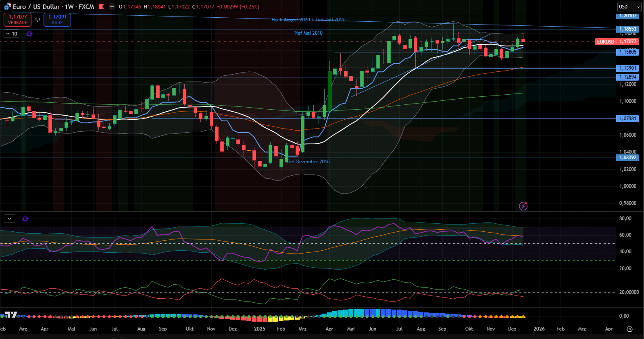
Task: Click the purple refresh icon in RSI pane
Action: point(25,219)
